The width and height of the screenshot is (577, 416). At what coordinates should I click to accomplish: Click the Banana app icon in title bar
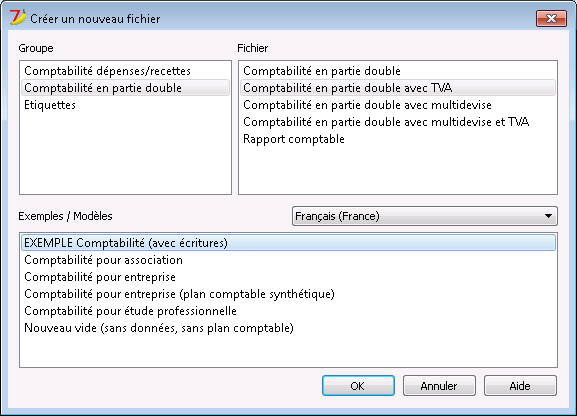pyautogui.click(x=18, y=18)
